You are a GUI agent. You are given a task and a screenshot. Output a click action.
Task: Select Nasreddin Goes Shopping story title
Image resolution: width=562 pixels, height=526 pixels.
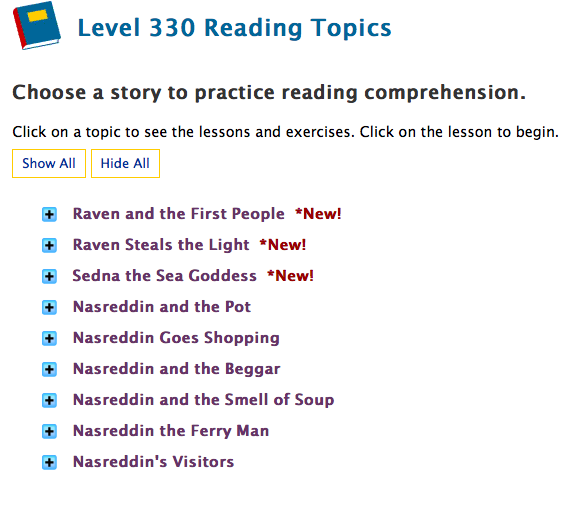point(176,338)
